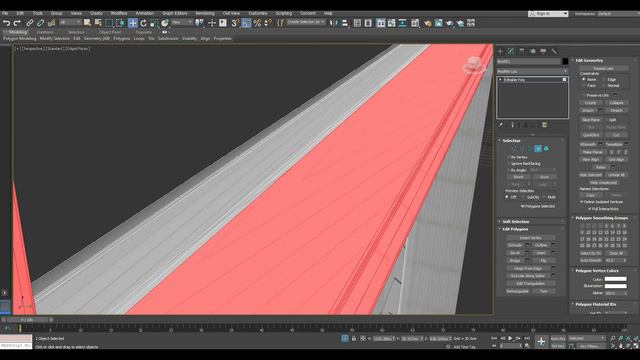This screenshot has width=640, height=360.
Task: Click the Select and Place icon
Action: 164,23
